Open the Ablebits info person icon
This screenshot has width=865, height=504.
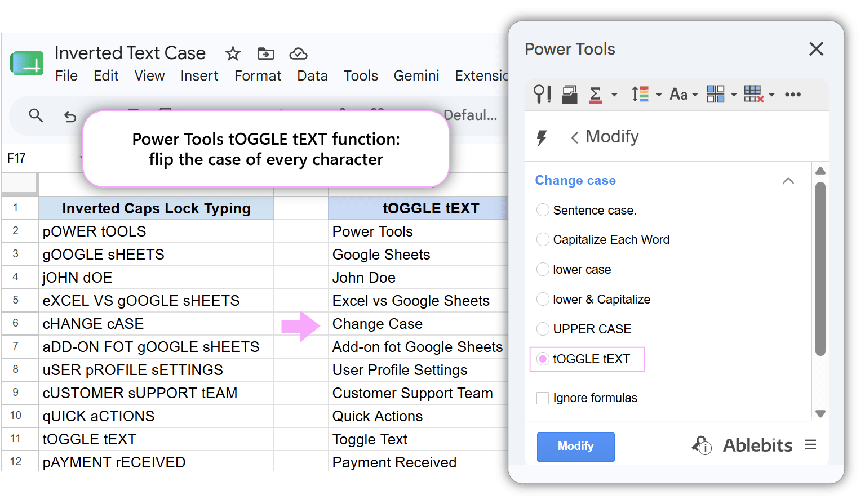tap(702, 445)
